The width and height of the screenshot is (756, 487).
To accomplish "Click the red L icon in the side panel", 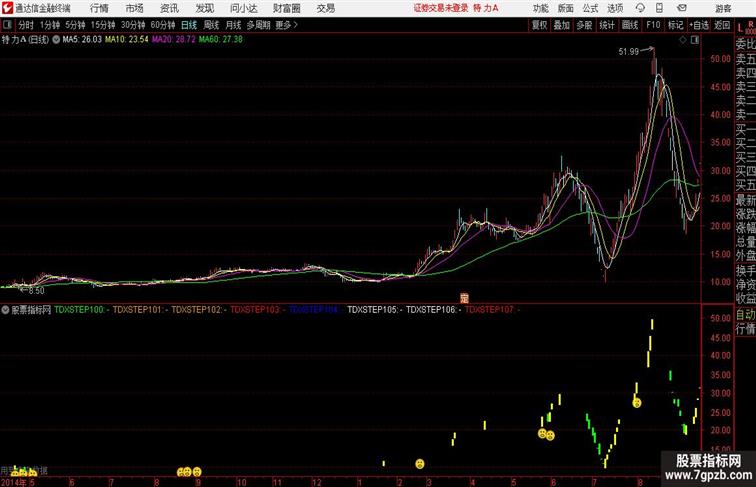I will (x=740, y=28).
